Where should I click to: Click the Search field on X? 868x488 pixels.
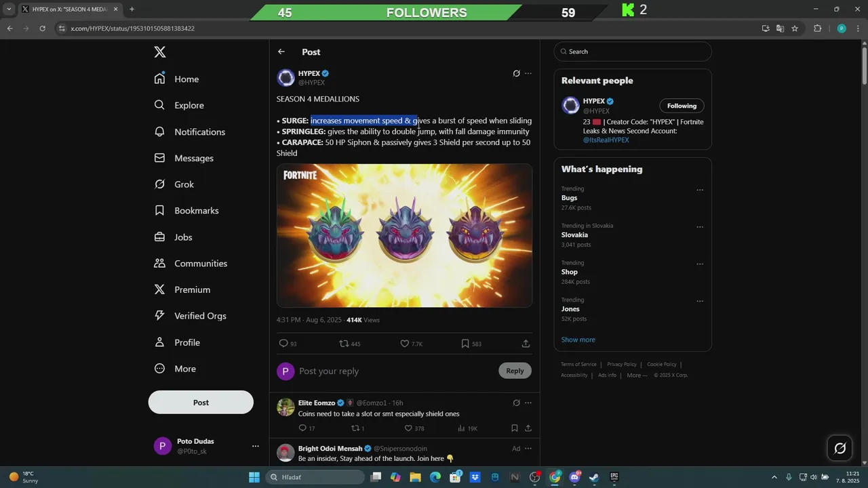(x=633, y=52)
